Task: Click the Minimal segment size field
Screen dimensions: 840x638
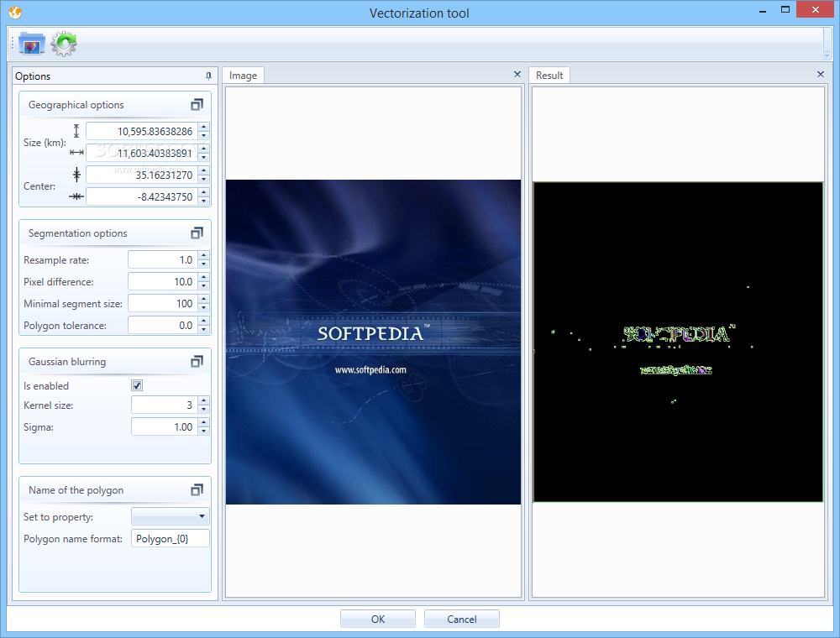Action: pyautogui.click(x=163, y=304)
